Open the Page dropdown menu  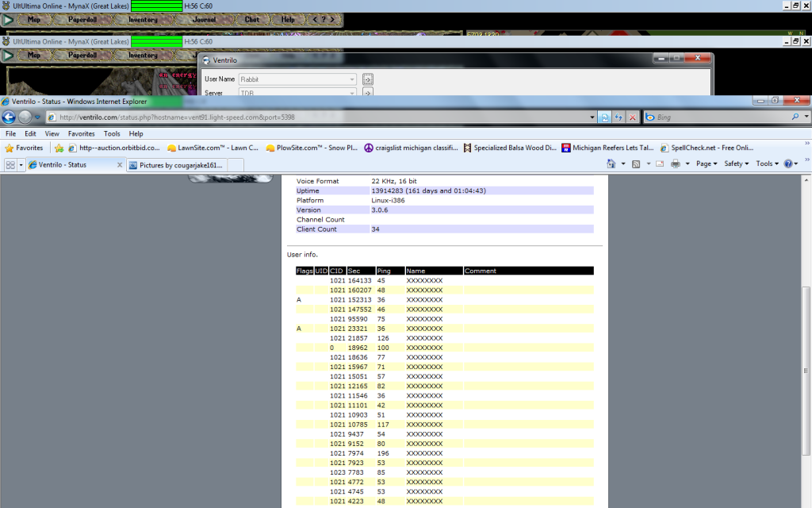[707, 164]
